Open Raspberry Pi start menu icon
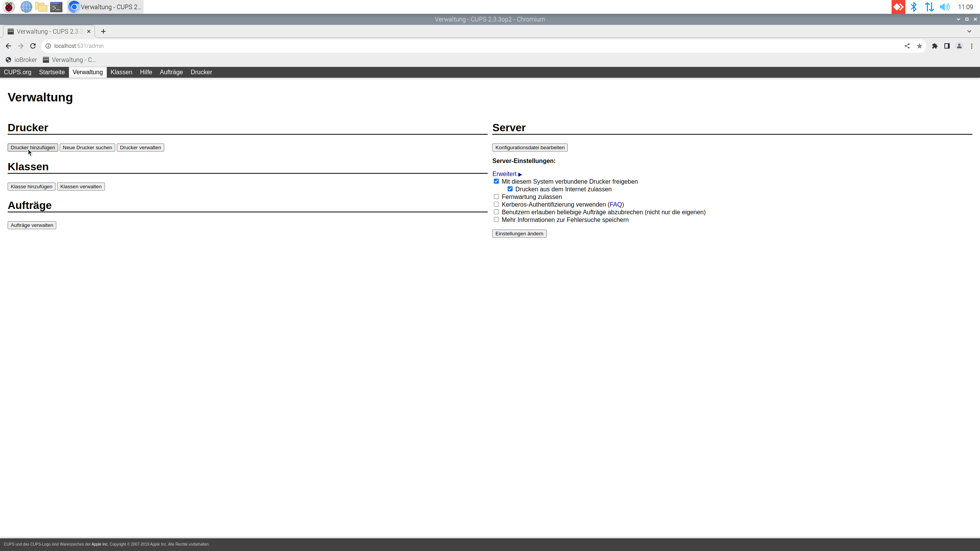The image size is (980, 551). pyautogui.click(x=9, y=7)
